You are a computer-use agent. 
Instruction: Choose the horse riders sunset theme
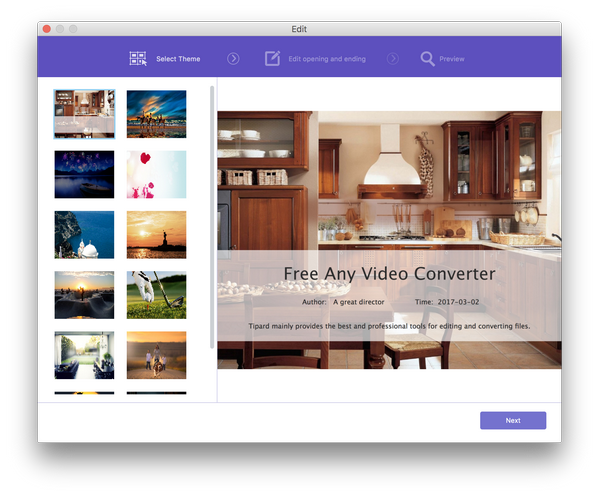(x=157, y=114)
